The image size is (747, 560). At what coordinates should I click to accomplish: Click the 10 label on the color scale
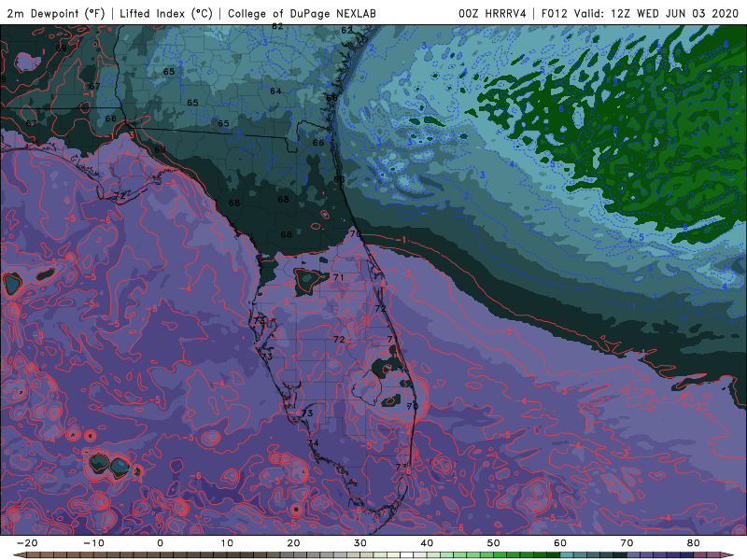[227, 543]
